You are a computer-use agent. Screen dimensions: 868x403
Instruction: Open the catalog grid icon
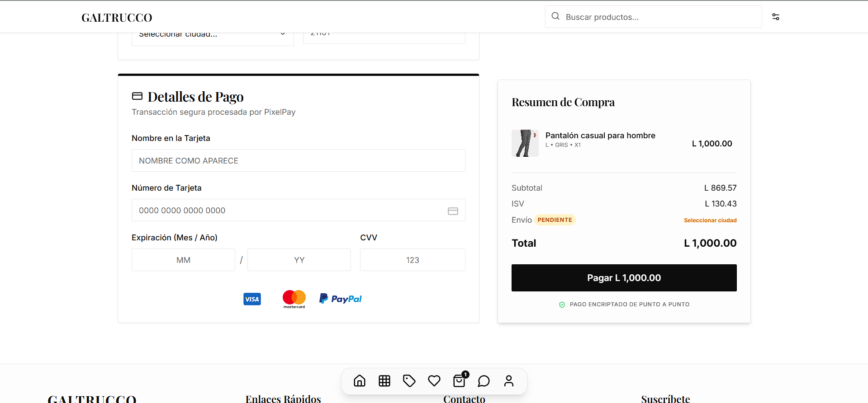384,381
